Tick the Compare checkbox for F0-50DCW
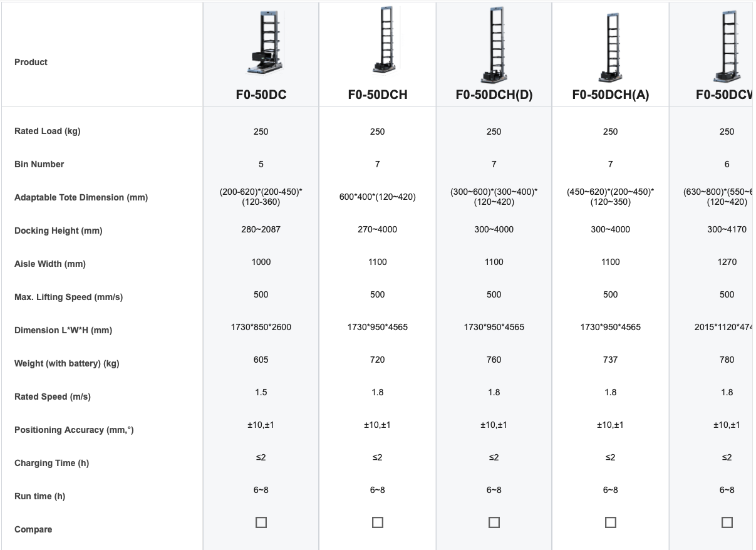The height and width of the screenshot is (550, 756). point(727,522)
